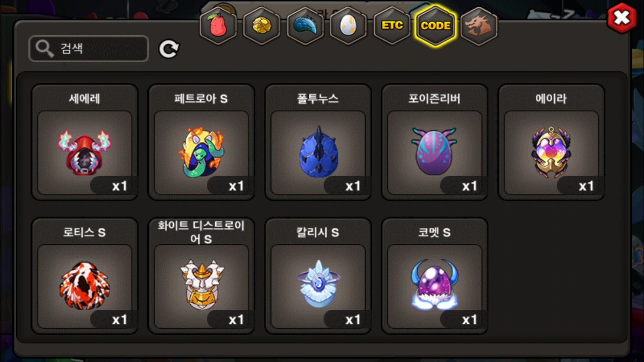Click the 검색 search field
Image resolution: width=644 pixels, height=362 pixels.
point(89,49)
